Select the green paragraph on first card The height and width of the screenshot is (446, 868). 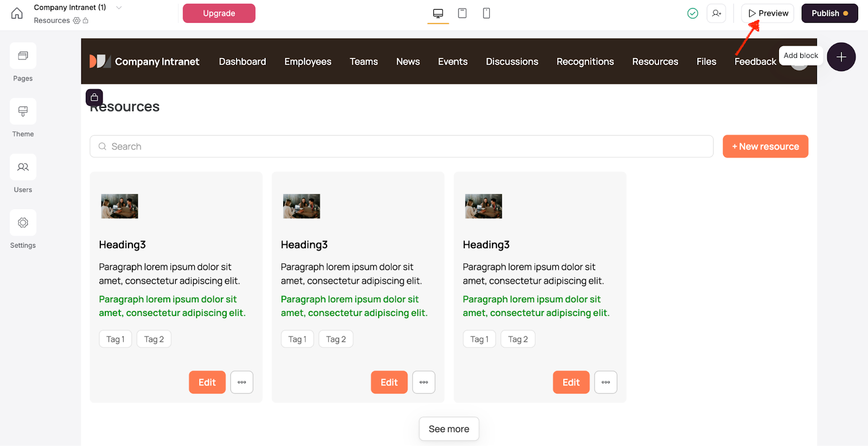[172, 306]
